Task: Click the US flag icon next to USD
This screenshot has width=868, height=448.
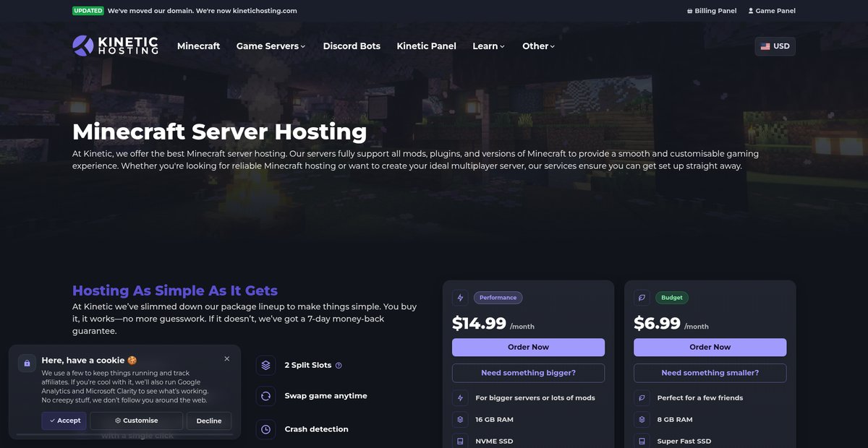Action: pyautogui.click(x=765, y=46)
